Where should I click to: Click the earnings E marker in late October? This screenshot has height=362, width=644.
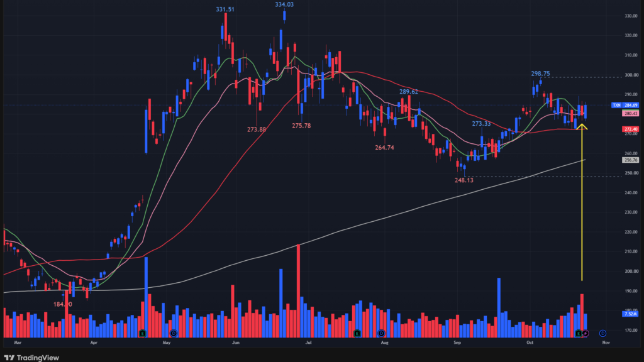pyautogui.click(x=579, y=333)
